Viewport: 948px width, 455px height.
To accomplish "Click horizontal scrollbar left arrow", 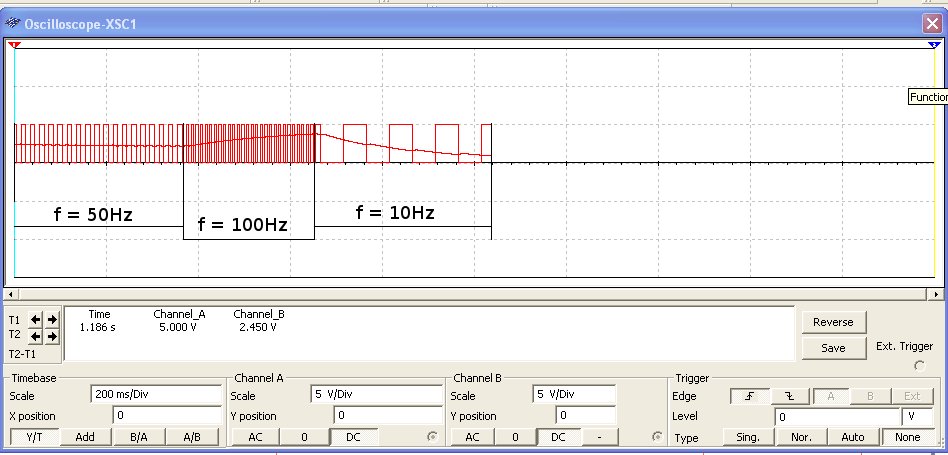I will pyautogui.click(x=9, y=295).
